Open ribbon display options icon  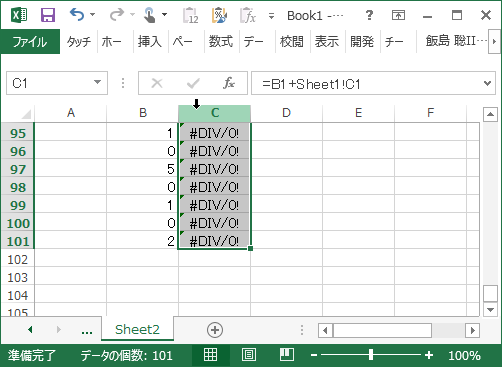point(398,15)
